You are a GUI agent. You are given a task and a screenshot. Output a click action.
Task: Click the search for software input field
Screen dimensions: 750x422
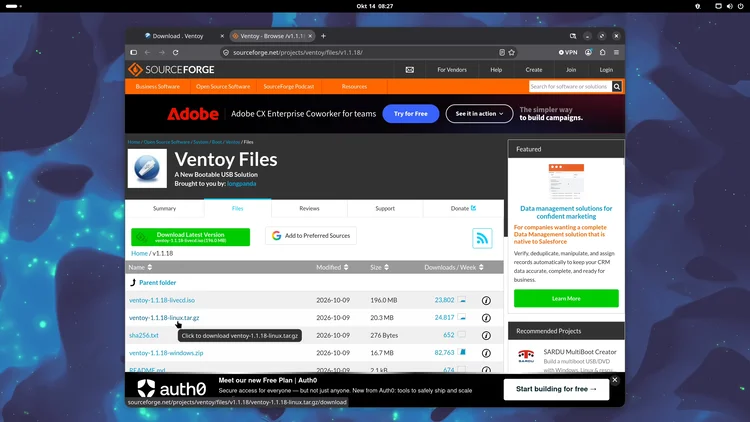point(570,87)
